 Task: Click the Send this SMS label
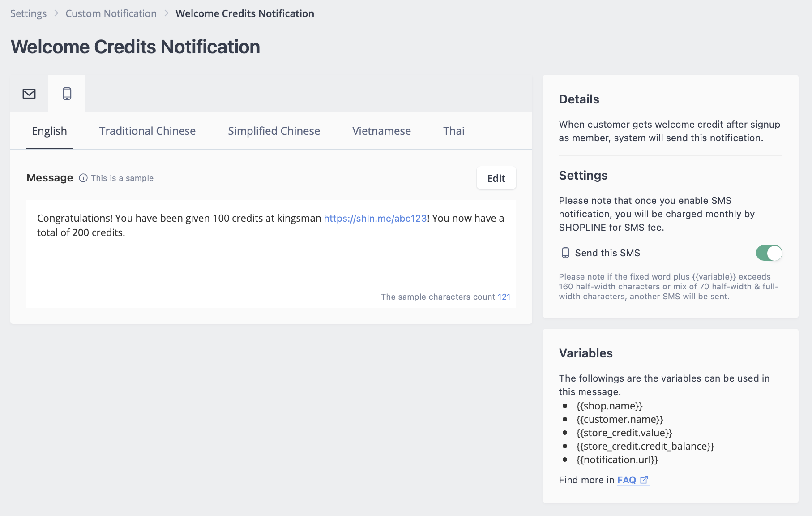tap(607, 253)
